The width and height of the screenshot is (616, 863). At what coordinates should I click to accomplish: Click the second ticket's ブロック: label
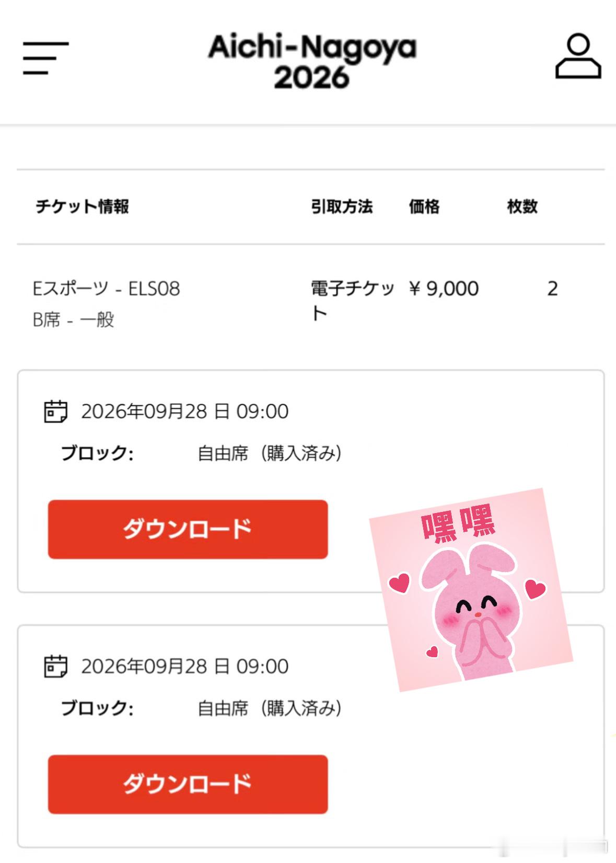coord(97,708)
